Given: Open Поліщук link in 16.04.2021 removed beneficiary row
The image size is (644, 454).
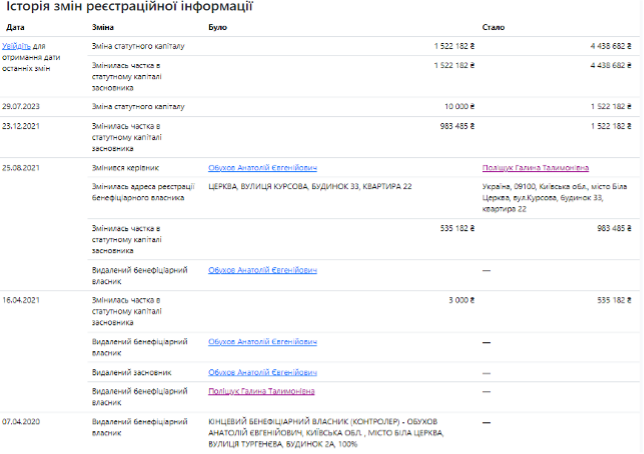Looking at the screenshot, I should tap(261, 391).
